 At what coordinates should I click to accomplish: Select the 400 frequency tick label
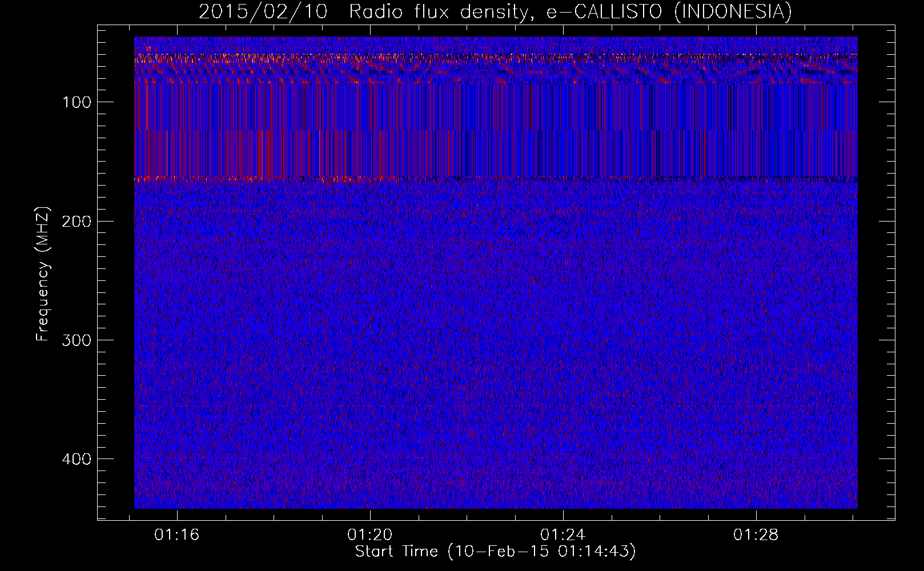76,460
